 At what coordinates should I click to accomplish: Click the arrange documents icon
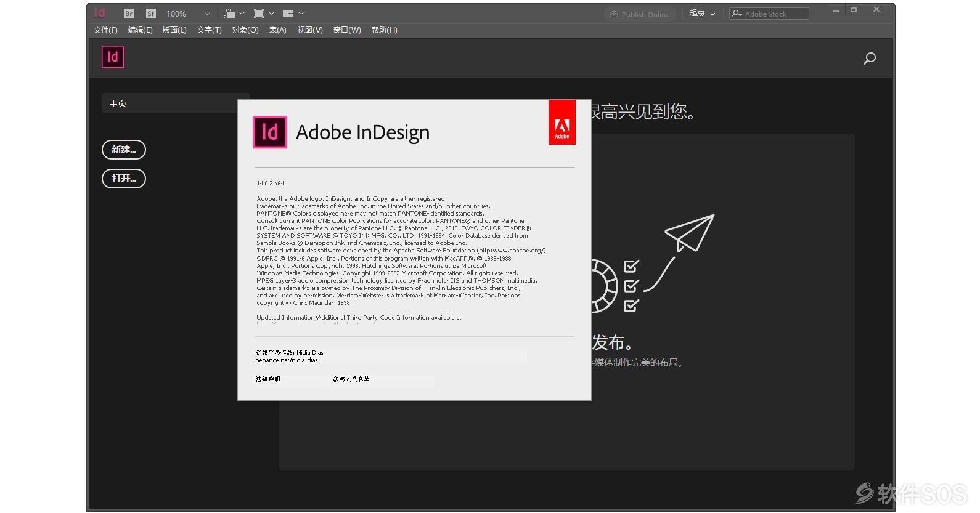(288, 14)
